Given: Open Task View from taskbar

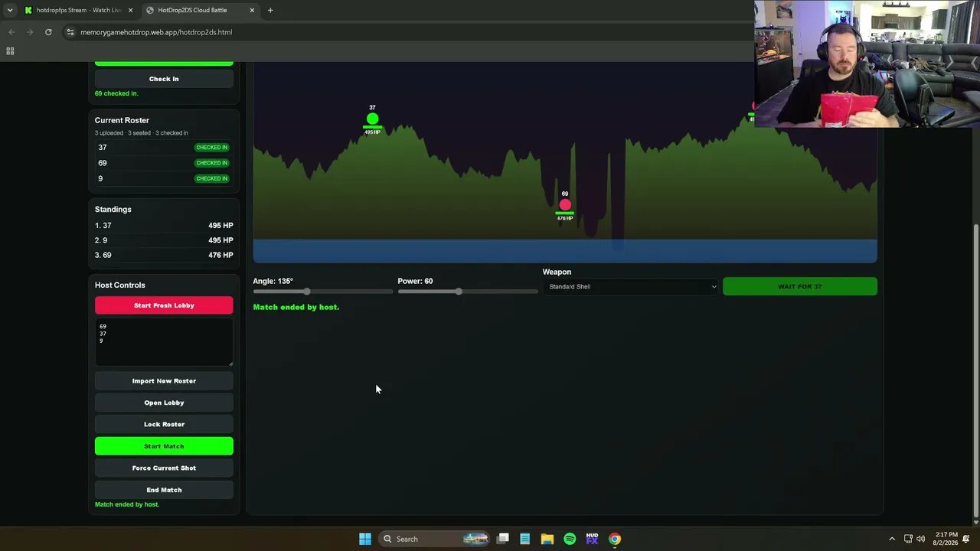Looking at the screenshot, I should 503,539.
